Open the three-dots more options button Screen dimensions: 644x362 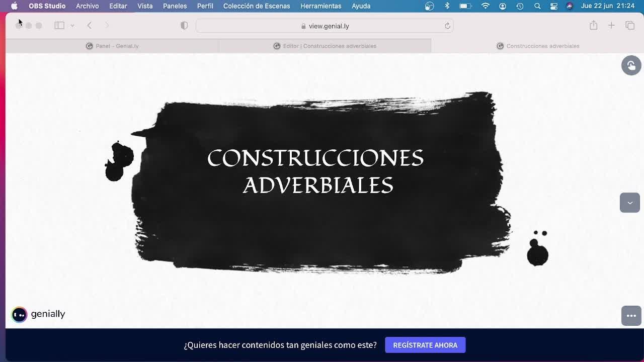631,316
